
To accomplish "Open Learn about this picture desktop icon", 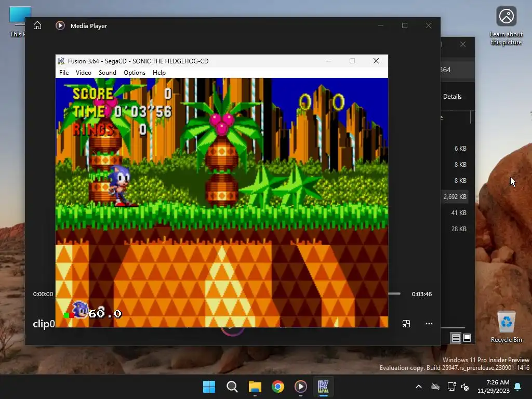I will tap(506, 26).
